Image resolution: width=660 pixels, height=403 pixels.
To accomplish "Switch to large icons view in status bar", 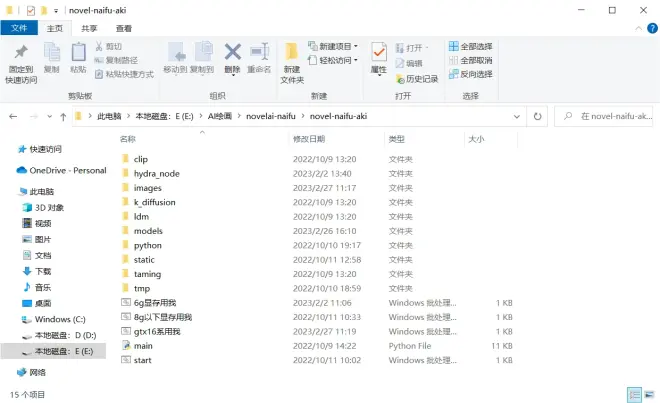I will pyautogui.click(x=648, y=394).
